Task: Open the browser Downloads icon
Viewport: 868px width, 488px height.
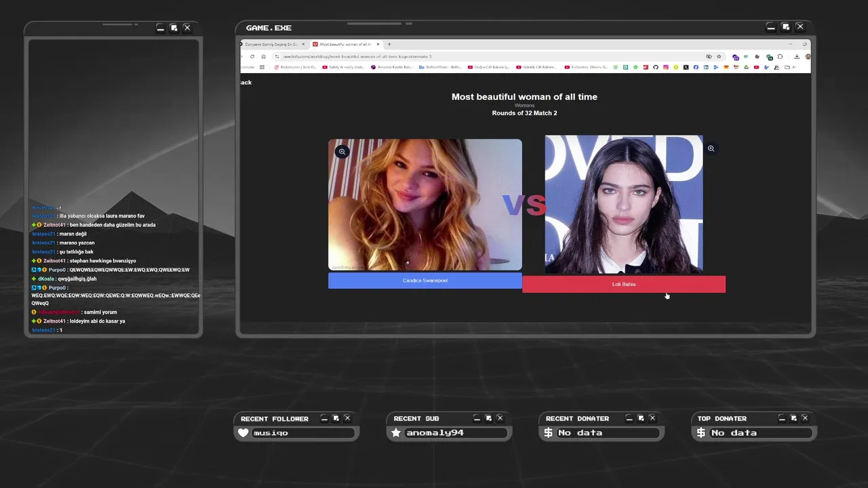Action: coord(797,56)
